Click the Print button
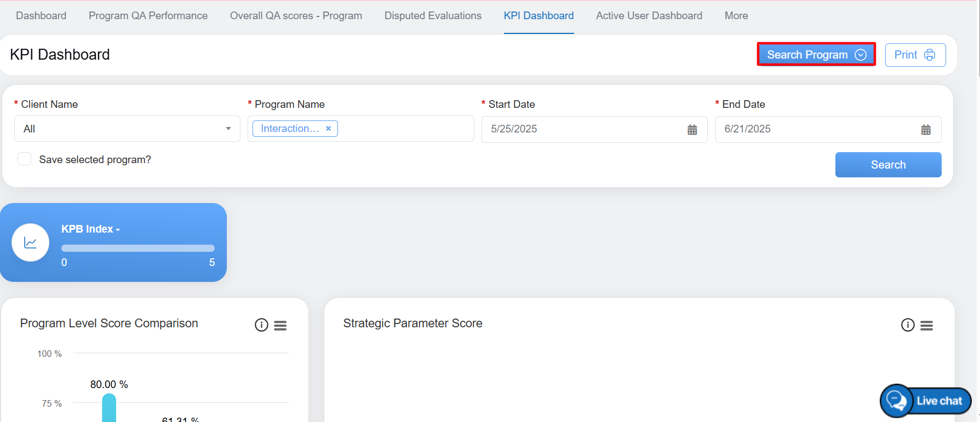The width and height of the screenshot is (980, 422). click(915, 55)
